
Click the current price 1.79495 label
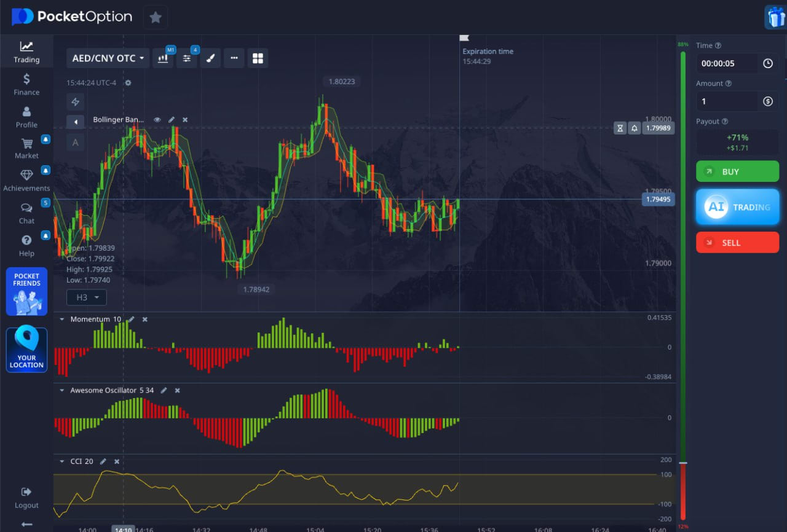click(x=658, y=199)
